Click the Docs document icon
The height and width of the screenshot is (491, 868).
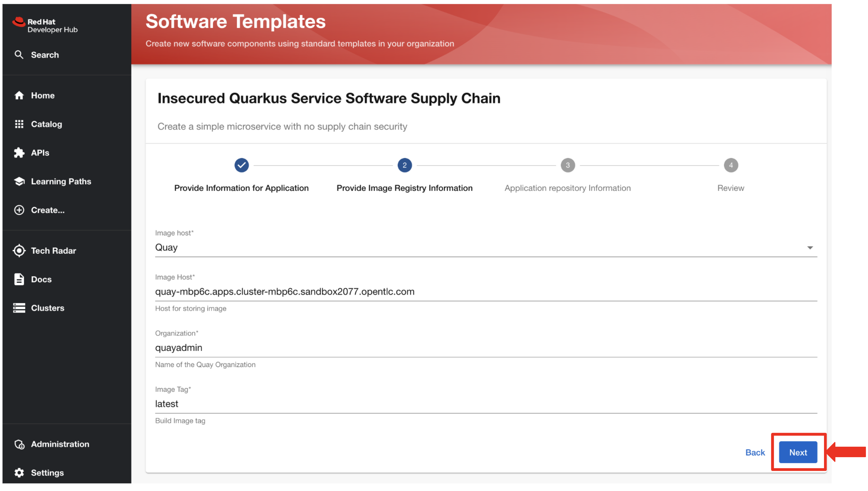point(19,279)
